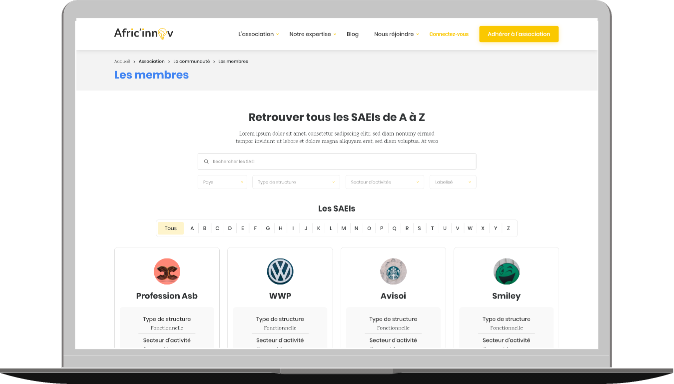Open the Profession Asb logo
This screenshot has height=384, width=674.
[x=167, y=271]
